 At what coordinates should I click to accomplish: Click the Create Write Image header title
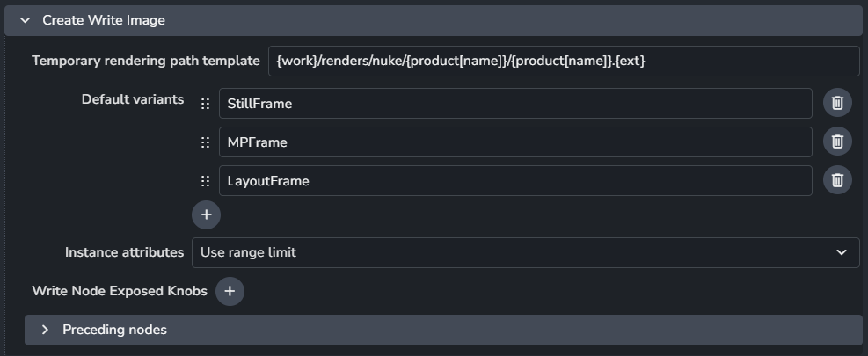pos(104,20)
